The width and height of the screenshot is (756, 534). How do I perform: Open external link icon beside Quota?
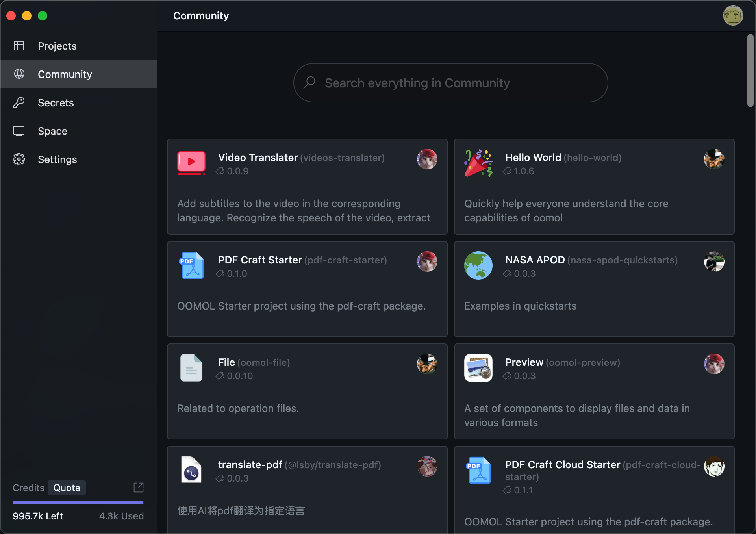point(138,488)
